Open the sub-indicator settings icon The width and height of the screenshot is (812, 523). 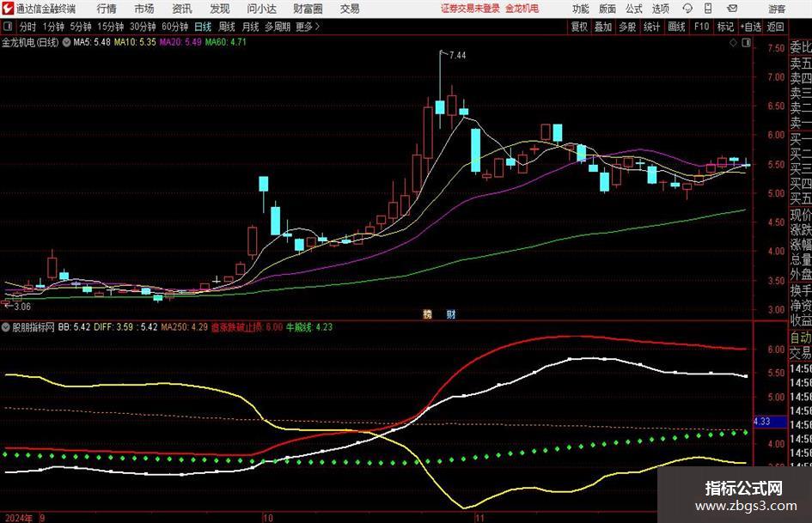tap(6, 327)
